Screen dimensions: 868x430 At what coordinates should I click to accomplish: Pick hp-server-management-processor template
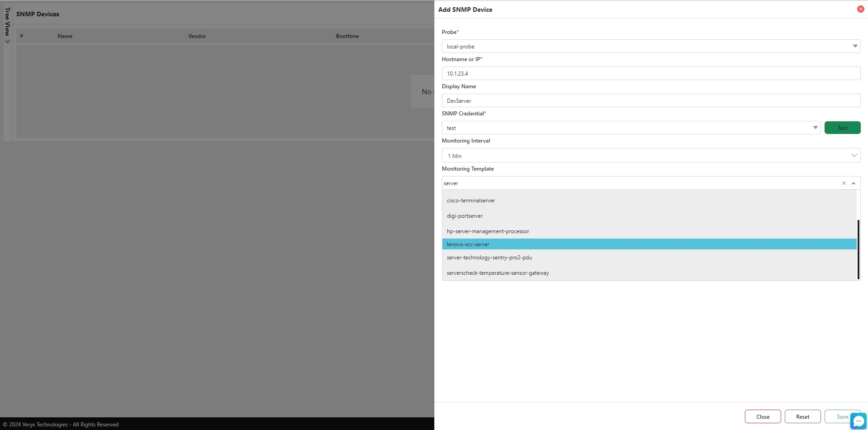488,231
